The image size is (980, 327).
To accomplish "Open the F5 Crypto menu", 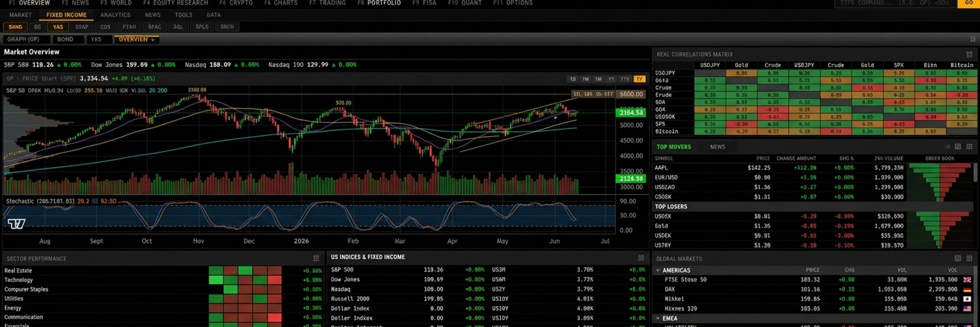I will [x=236, y=3].
